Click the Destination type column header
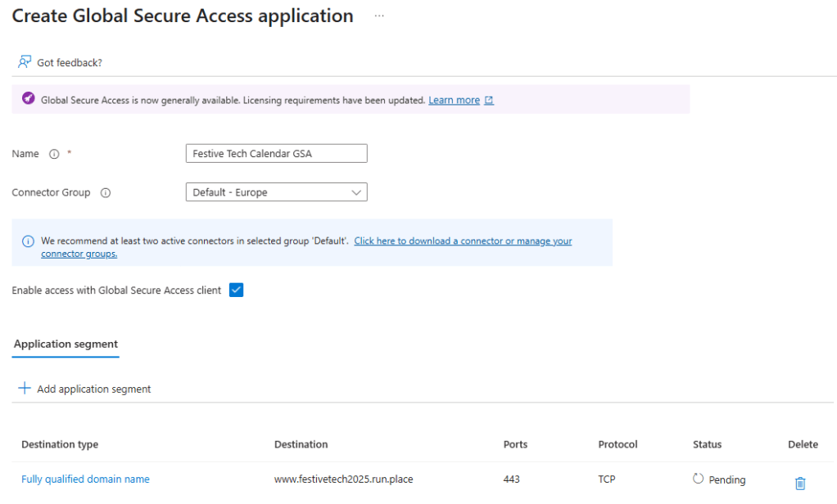Image resolution: width=837 pixels, height=504 pixels. [60, 444]
